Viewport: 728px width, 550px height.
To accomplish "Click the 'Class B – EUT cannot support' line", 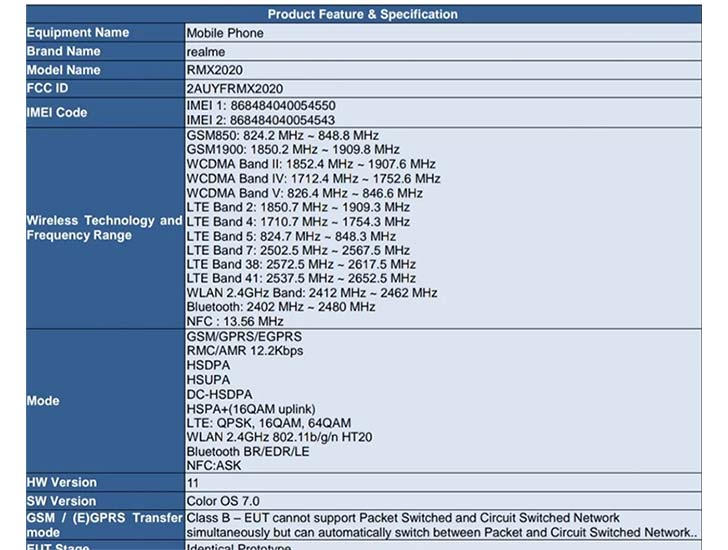I will pyautogui.click(x=403, y=518).
